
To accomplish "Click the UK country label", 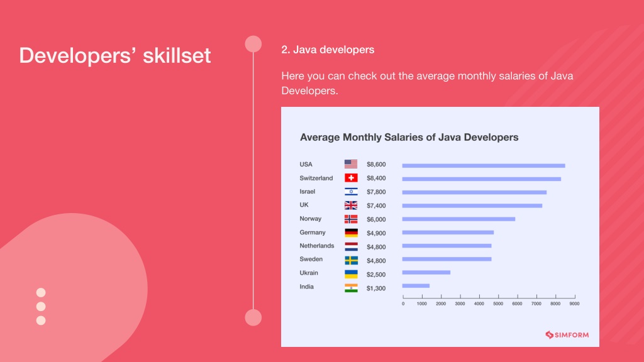I will (x=304, y=205).
